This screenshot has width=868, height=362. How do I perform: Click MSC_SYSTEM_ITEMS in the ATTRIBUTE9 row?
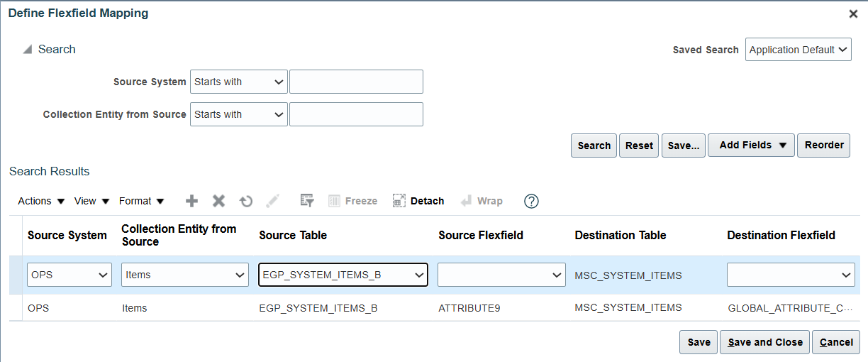(x=628, y=307)
